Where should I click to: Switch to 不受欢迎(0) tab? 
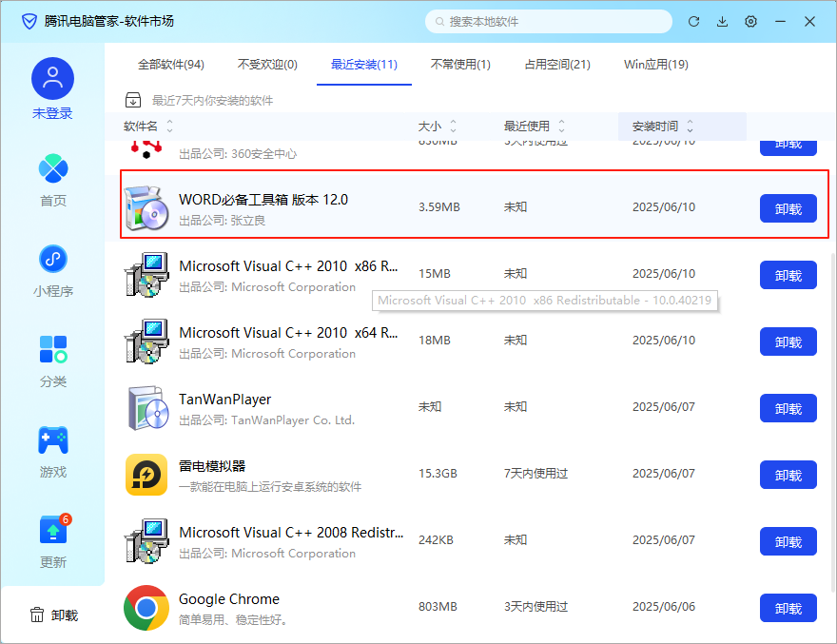click(267, 64)
